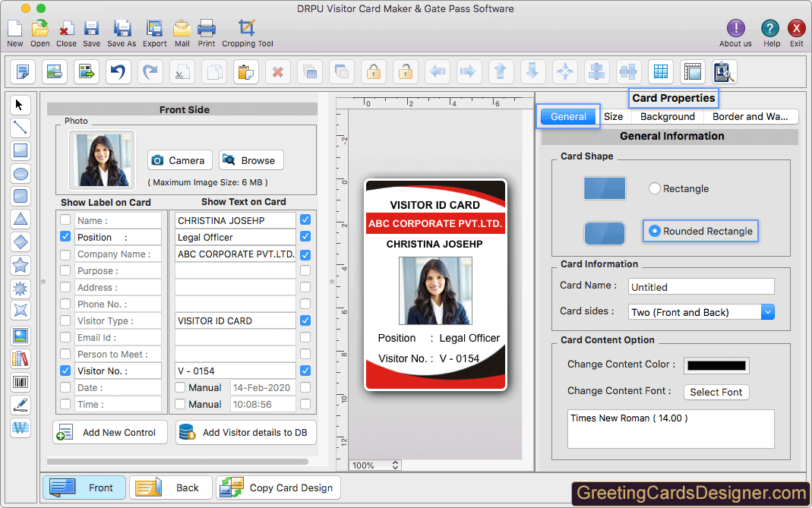
Task: Open the Border and Wa... tab
Action: click(x=750, y=116)
